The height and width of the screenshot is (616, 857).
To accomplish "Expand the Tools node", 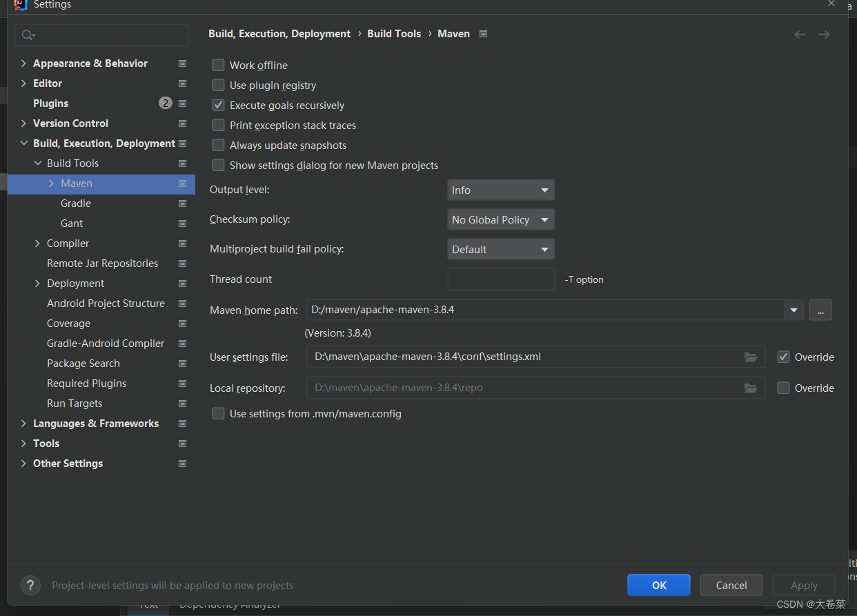I will (23, 444).
